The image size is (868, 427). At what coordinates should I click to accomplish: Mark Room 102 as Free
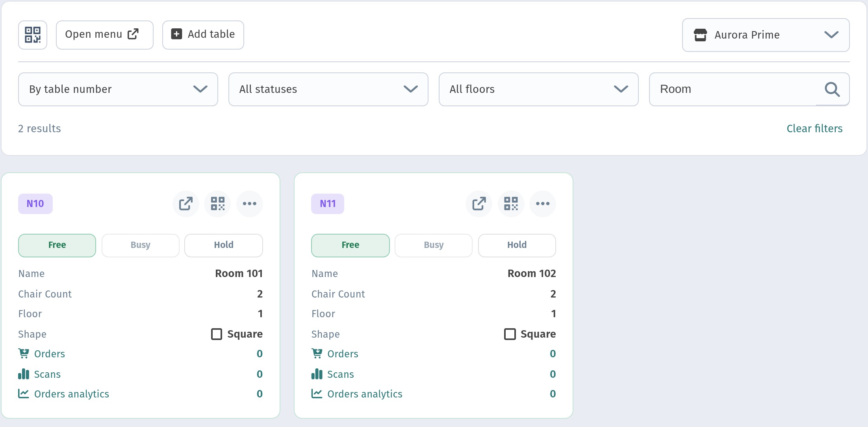351,246
